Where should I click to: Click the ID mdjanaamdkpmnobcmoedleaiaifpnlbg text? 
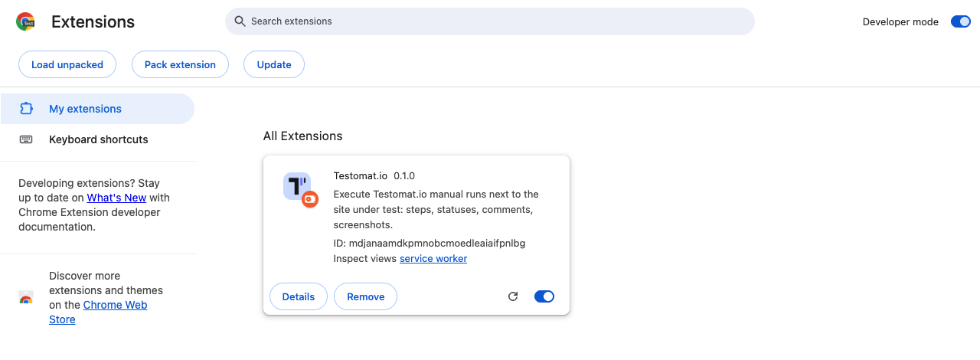click(430, 244)
